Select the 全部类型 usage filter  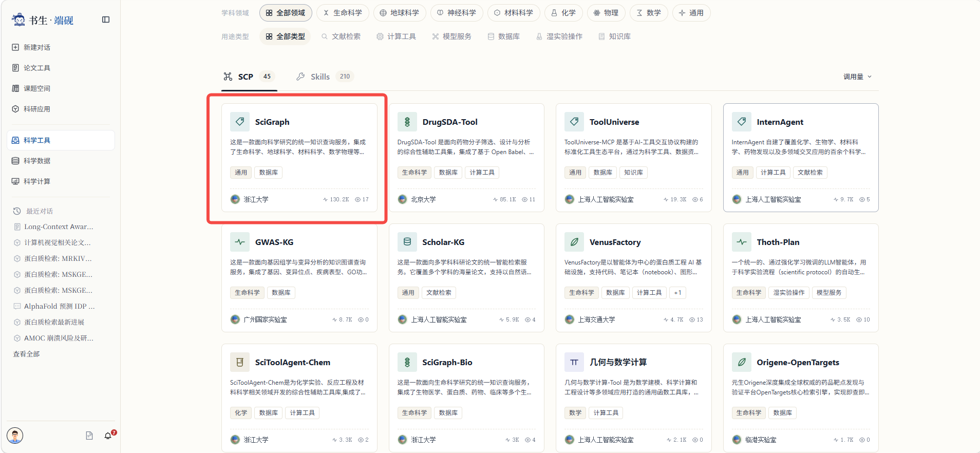click(286, 36)
